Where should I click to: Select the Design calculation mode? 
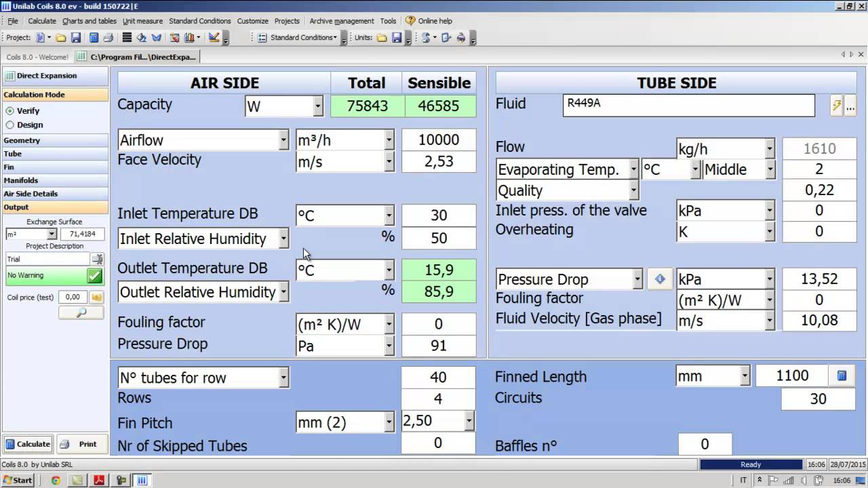(x=10, y=125)
